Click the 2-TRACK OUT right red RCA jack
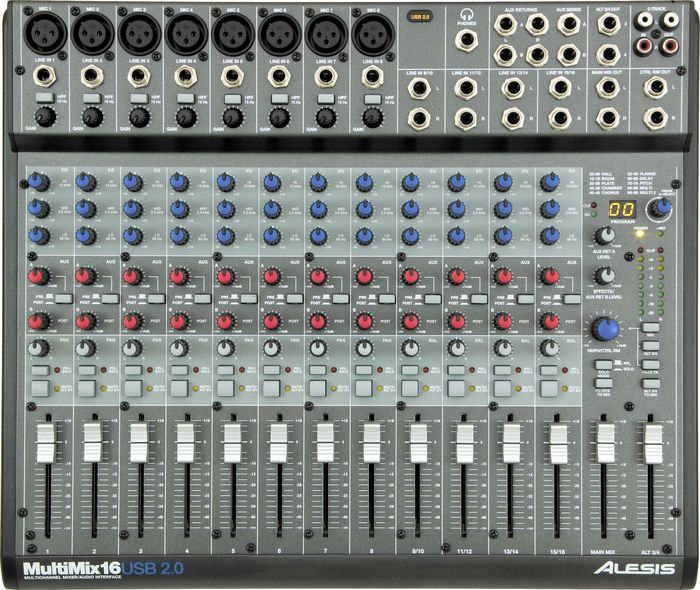Viewport: 700px width, 590px height. [x=669, y=46]
